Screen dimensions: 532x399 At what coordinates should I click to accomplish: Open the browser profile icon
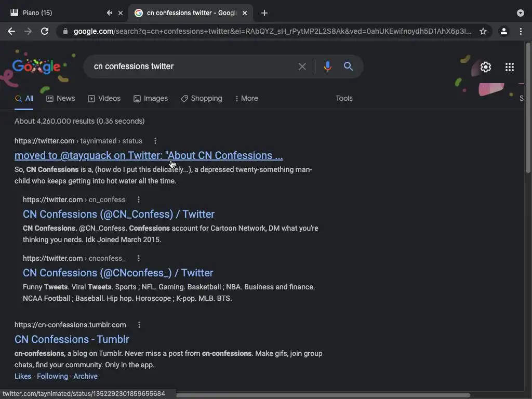tap(504, 31)
